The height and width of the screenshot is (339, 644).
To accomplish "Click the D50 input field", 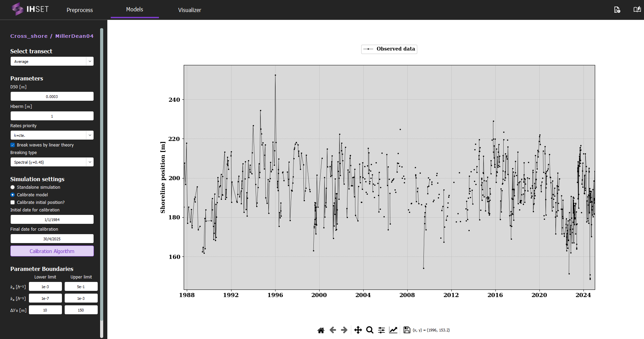I will pyautogui.click(x=52, y=97).
